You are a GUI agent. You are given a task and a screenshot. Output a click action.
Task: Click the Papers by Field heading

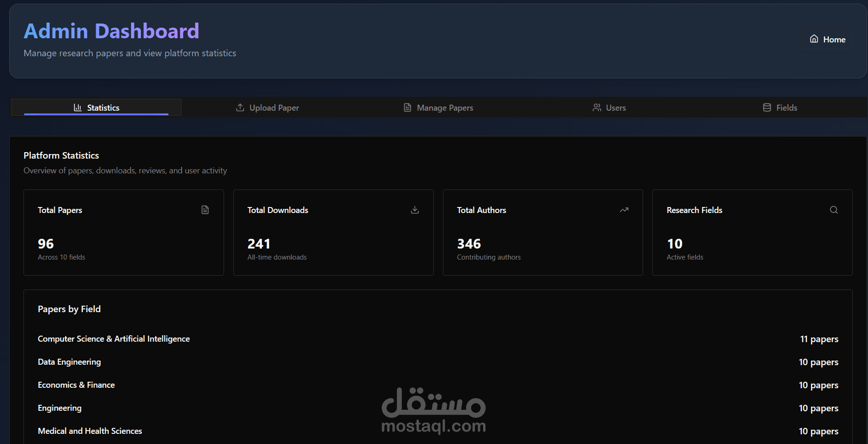[x=69, y=309]
